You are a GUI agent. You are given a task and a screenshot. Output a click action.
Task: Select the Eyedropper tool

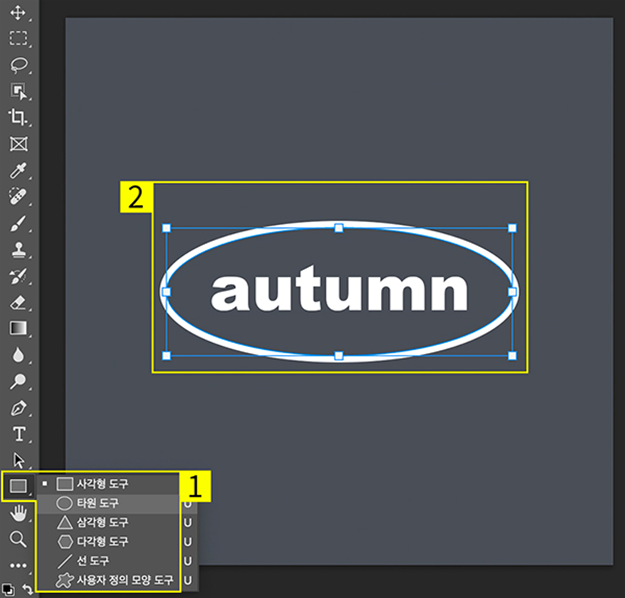[x=18, y=170]
